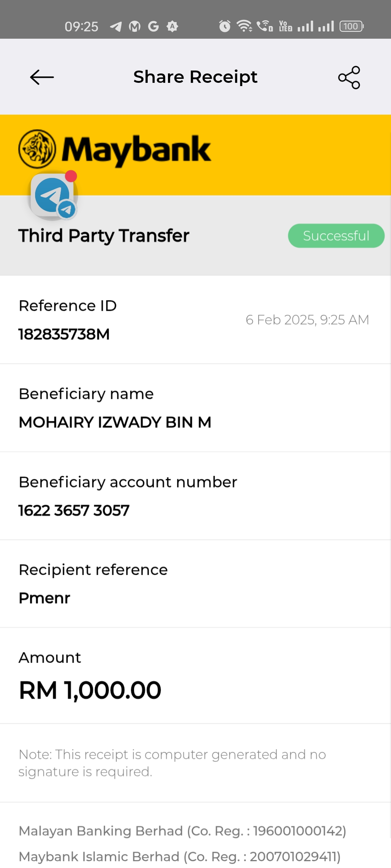Tap the Telegram status bar notification
This screenshot has height=868, width=391.
116,26
